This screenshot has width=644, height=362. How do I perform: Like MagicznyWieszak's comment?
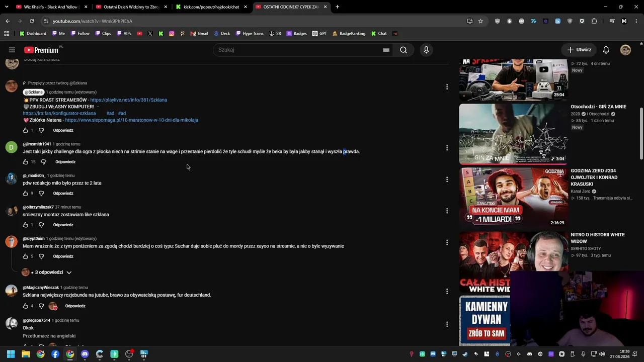click(x=26, y=306)
